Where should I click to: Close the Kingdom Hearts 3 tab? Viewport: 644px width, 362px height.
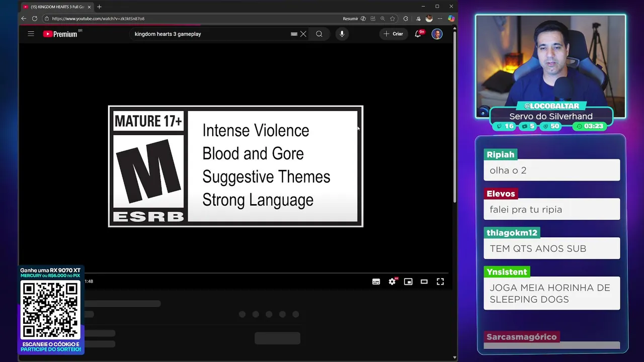tap(89, 7)
